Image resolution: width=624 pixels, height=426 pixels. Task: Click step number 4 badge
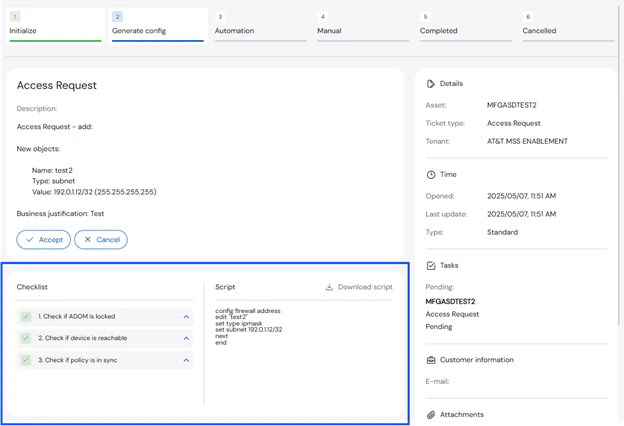323,16
